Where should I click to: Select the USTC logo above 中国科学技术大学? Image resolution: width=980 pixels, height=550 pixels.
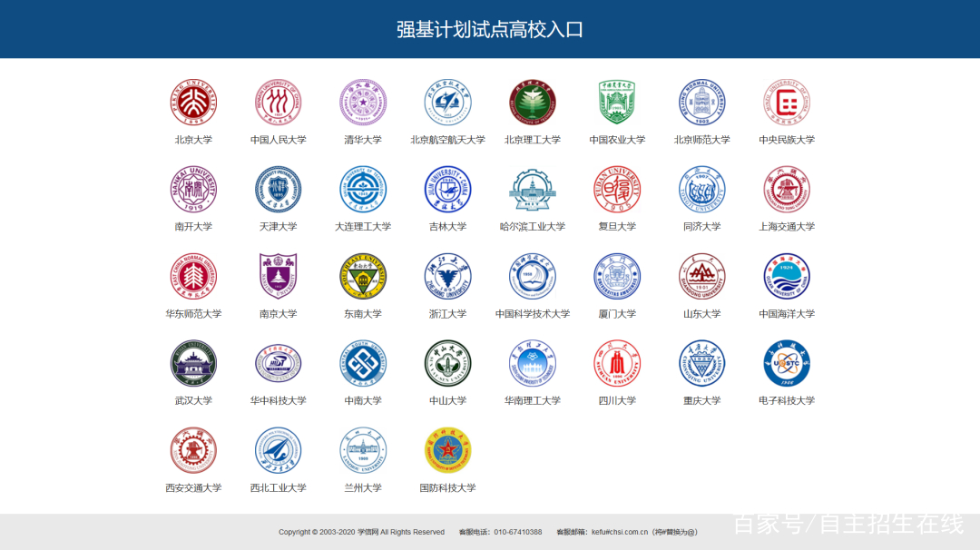pyautogui.click(x=533, y=276)
